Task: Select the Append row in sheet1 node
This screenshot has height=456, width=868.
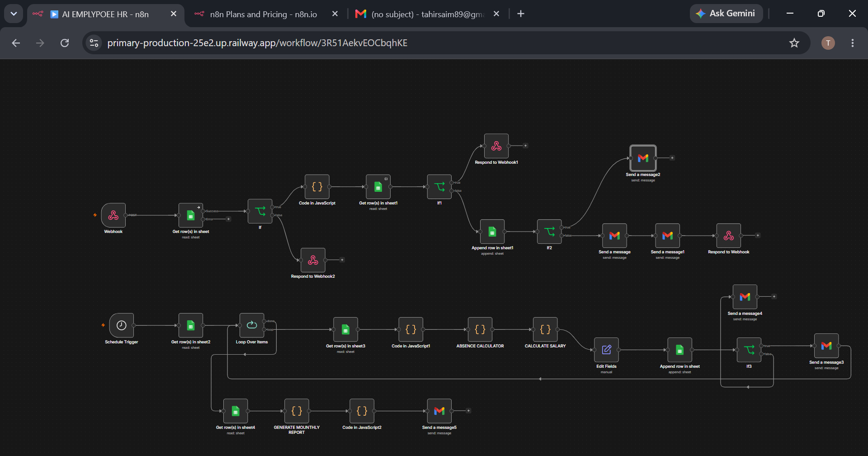Action: click(x=492, y=231)
